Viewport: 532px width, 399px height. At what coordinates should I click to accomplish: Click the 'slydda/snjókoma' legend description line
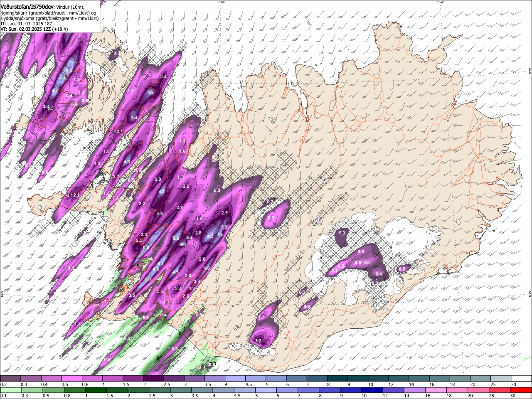point(49,18)
